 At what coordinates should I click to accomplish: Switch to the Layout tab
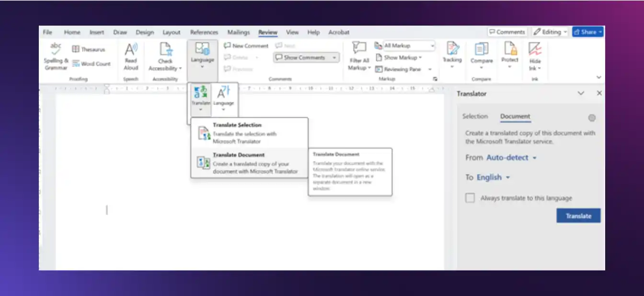click(x=172, y=32)
